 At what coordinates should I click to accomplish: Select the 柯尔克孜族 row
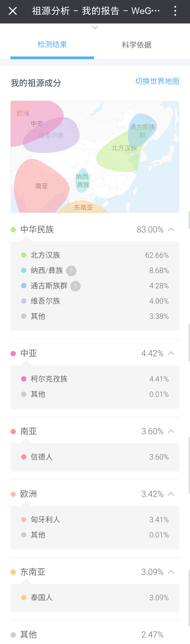95,379
